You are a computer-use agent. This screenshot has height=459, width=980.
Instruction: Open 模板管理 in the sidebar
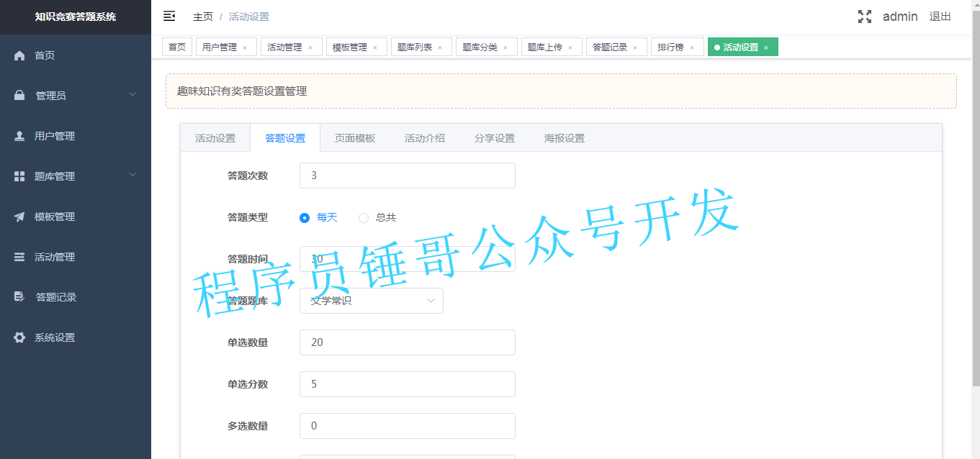[76, 217]
